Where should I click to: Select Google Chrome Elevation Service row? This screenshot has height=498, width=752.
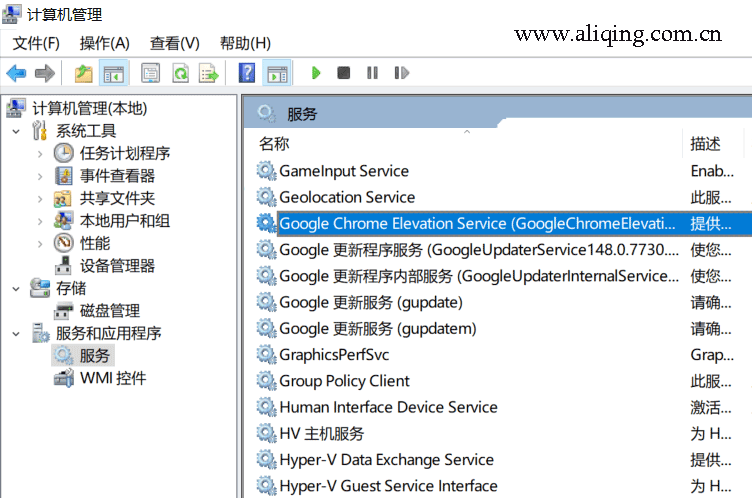(x=503, y=224)
